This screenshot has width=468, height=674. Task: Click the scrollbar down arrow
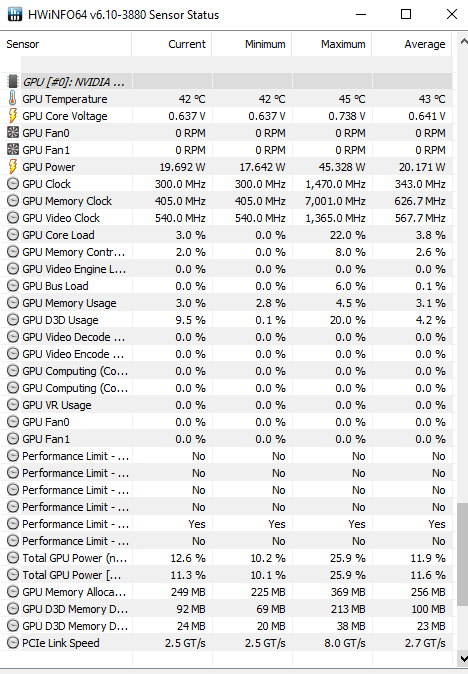[463, 658]
